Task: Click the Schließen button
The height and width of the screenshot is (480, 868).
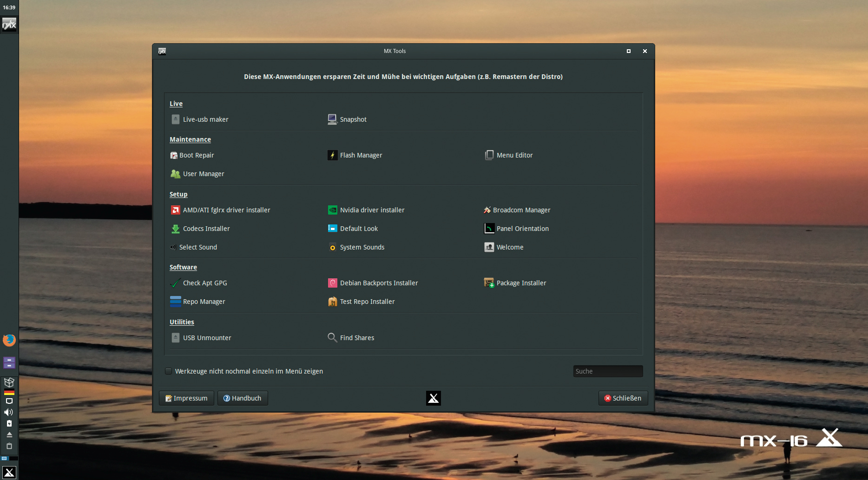Action: pos(623,398)
